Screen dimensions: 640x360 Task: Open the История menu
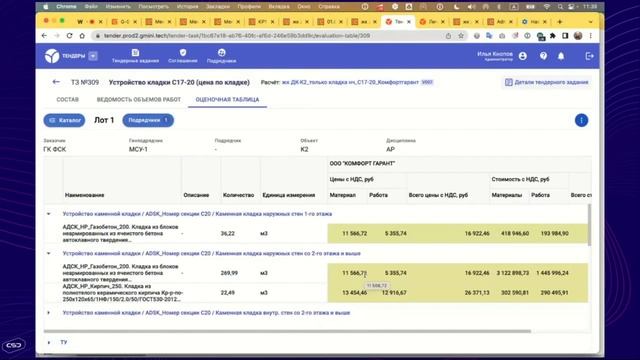coord(188,7)
